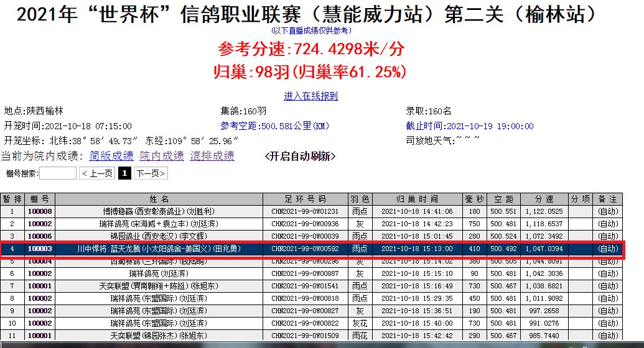Click 棚号 100006 in row 3
Viewport: 644px width, 348px height.
(x=40, y=236)
